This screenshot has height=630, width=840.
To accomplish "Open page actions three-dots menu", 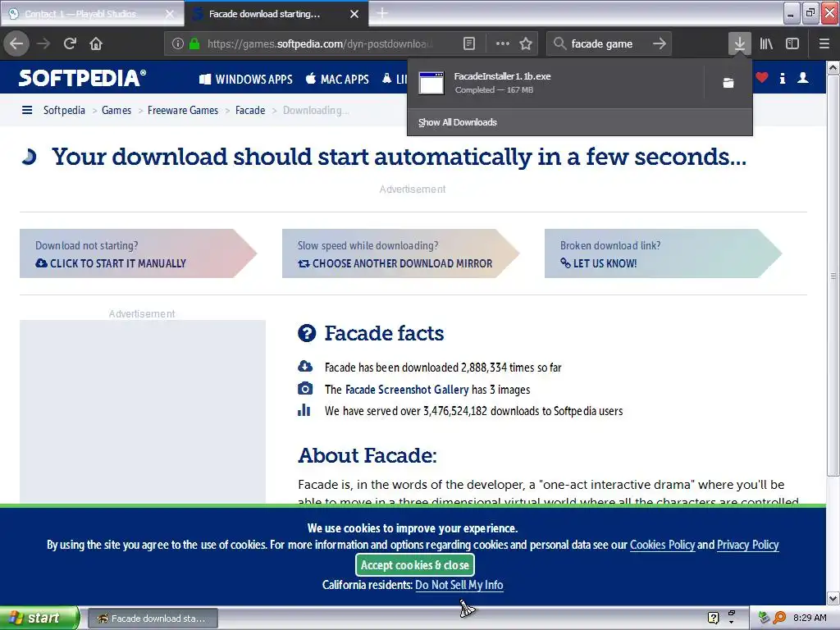I will click(x=503, y=43).
